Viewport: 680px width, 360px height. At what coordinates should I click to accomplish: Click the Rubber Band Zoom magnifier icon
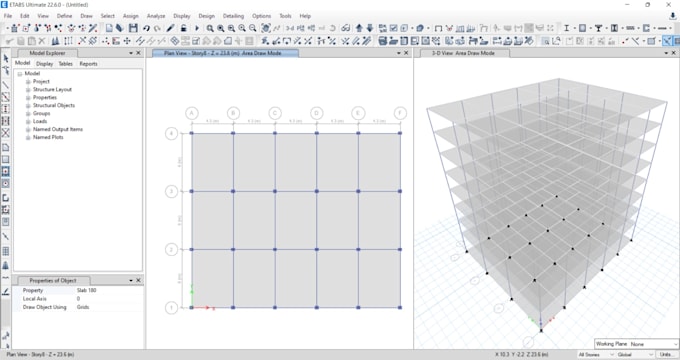(210, 28)
